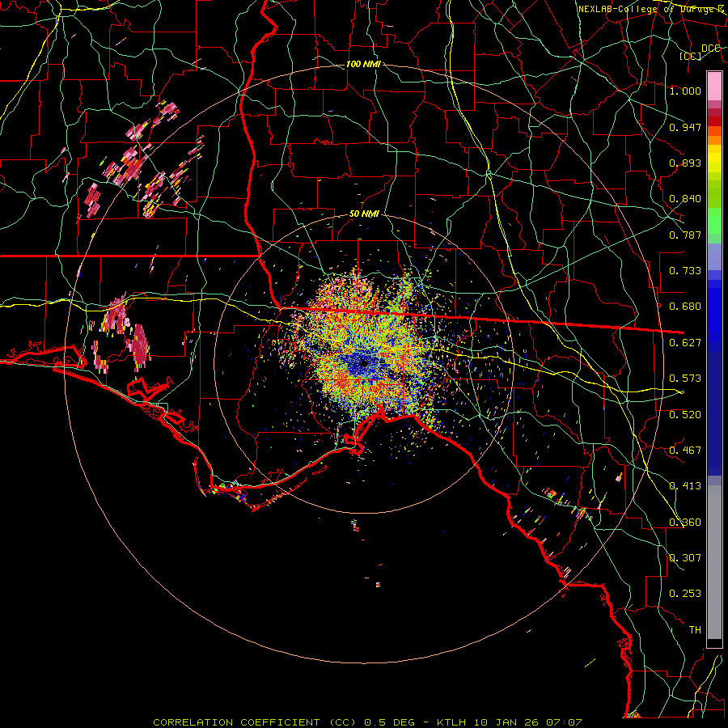This screenshot has width=728, height=728.
Task: Click the [CC] label above the color bar
Action: [x=691, y=56]
